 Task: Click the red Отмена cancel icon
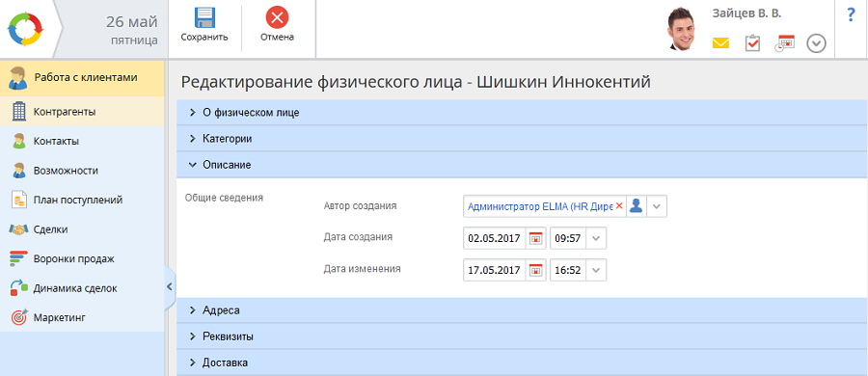pyautogui.click(x=278, y=17)
